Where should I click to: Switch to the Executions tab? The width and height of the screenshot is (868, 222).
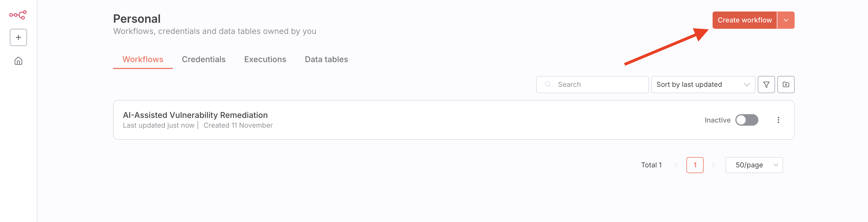click(x=265, y=59)
